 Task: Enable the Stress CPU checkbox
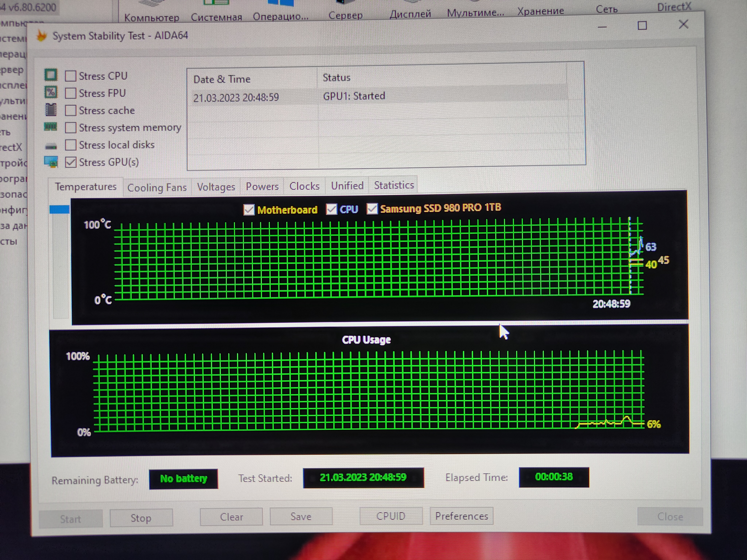(x=71, y=76)
